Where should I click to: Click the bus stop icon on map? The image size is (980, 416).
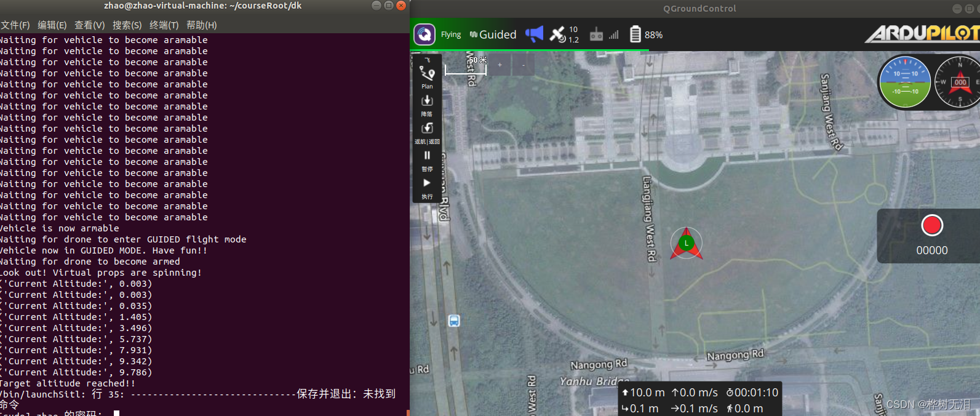(x=454, y=321)
